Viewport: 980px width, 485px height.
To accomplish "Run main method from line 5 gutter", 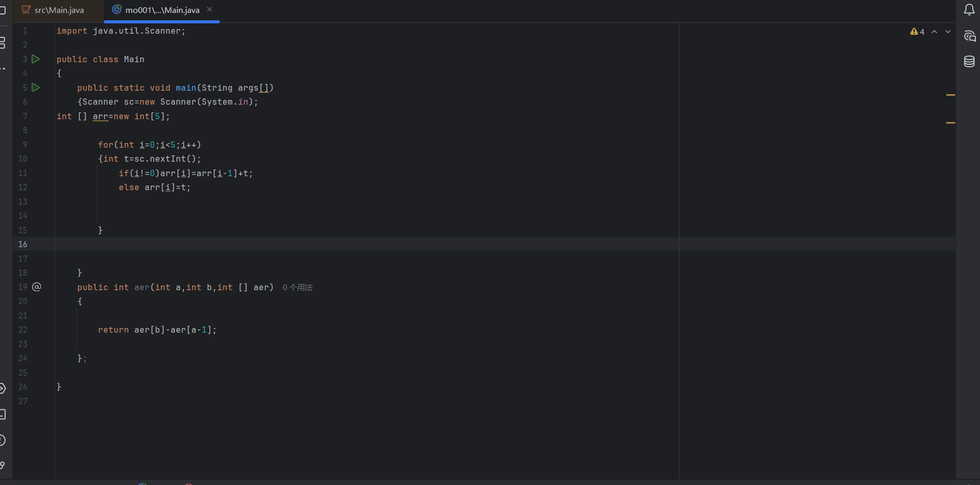I will [36, 88].
